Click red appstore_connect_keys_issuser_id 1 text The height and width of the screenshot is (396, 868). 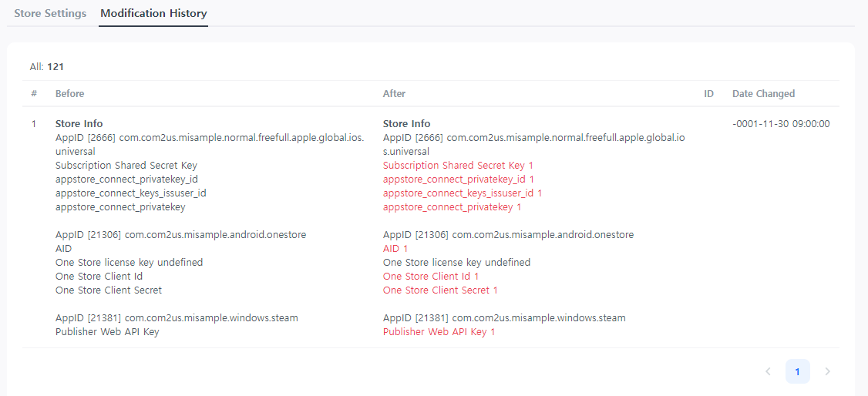(463, 193)
